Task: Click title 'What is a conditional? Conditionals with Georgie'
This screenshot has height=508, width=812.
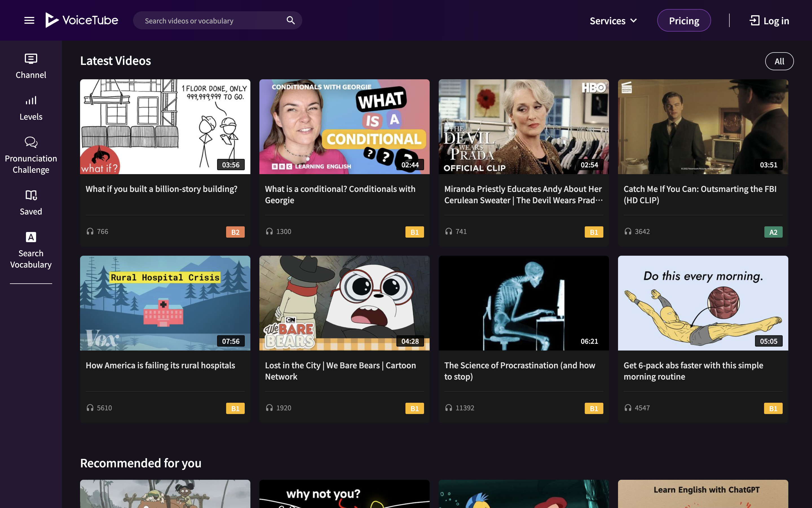Action: tap(340, 194)
